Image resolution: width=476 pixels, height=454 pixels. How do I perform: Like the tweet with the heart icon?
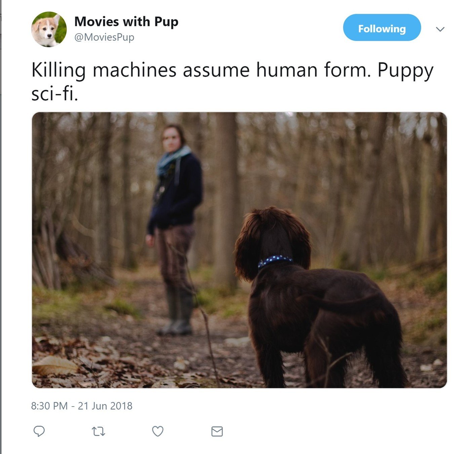(x=158, y=431)
